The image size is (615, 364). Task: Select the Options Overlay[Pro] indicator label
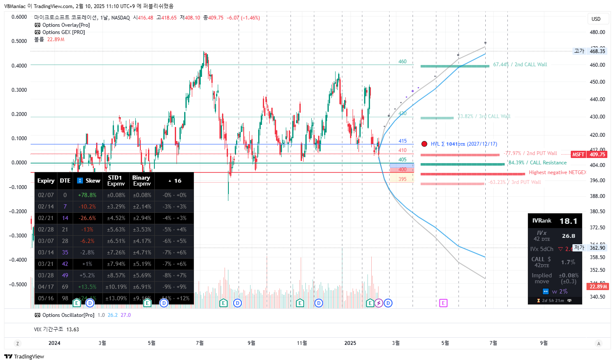(66, 25)
